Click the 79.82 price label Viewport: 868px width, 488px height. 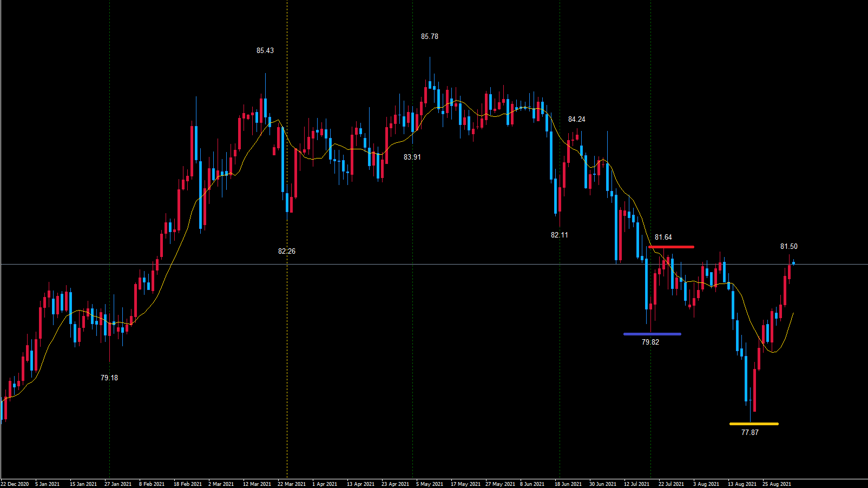click(650, 342)
